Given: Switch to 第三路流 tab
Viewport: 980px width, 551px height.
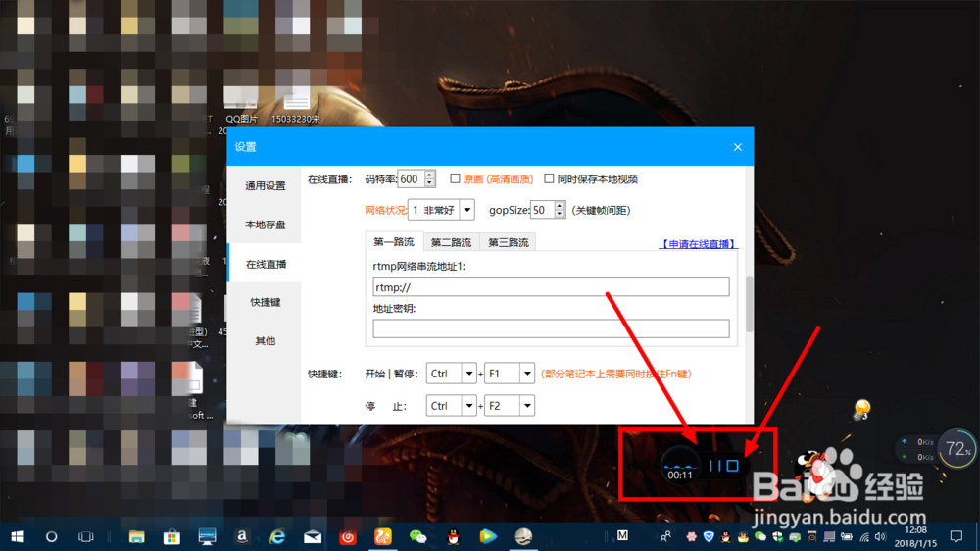Looking at the screenshot, I should [508, 243].
